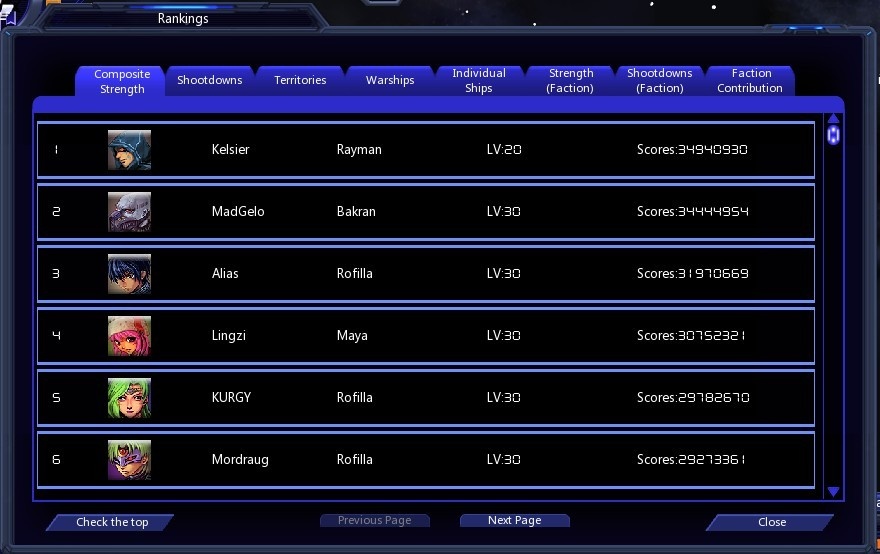The image size is (880, 554).
Task: Click Lingzi's pink-haired avatar
Action: tap(129, 336)
